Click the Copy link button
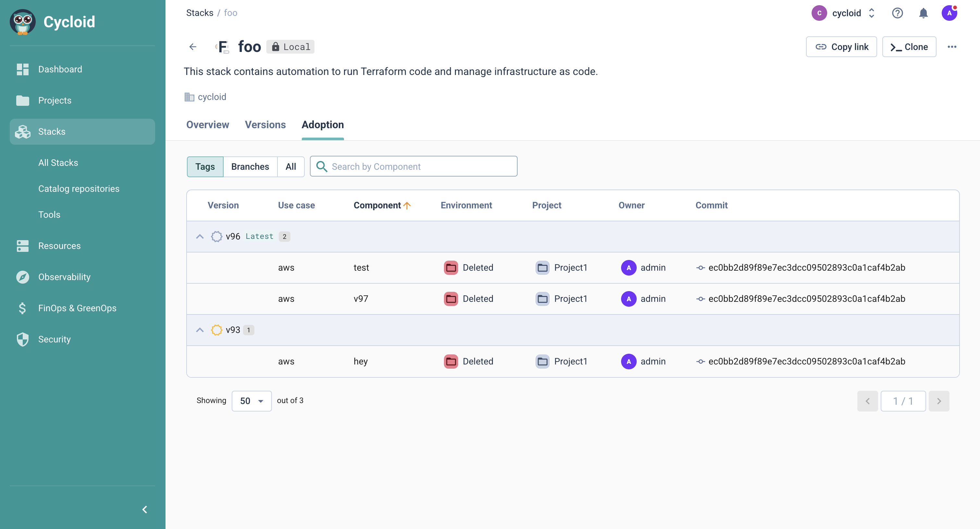 pyautogui.click(x=841, y=47)
